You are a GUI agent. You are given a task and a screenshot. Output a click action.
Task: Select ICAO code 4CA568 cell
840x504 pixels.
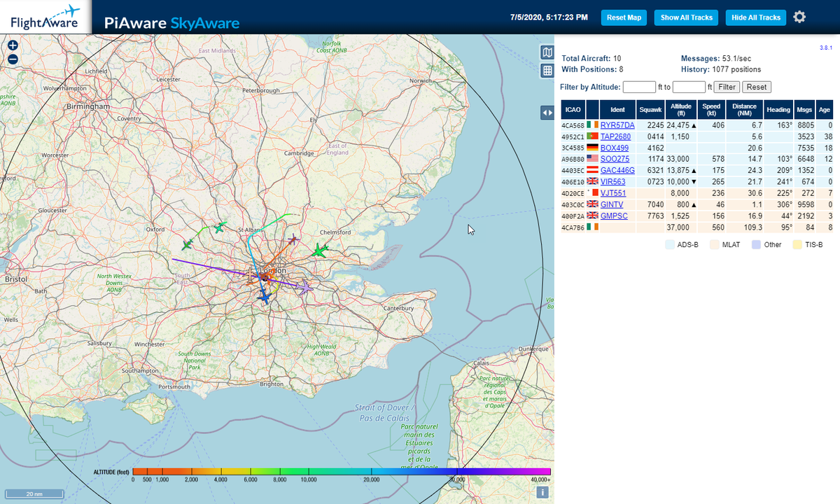(573, 125)
